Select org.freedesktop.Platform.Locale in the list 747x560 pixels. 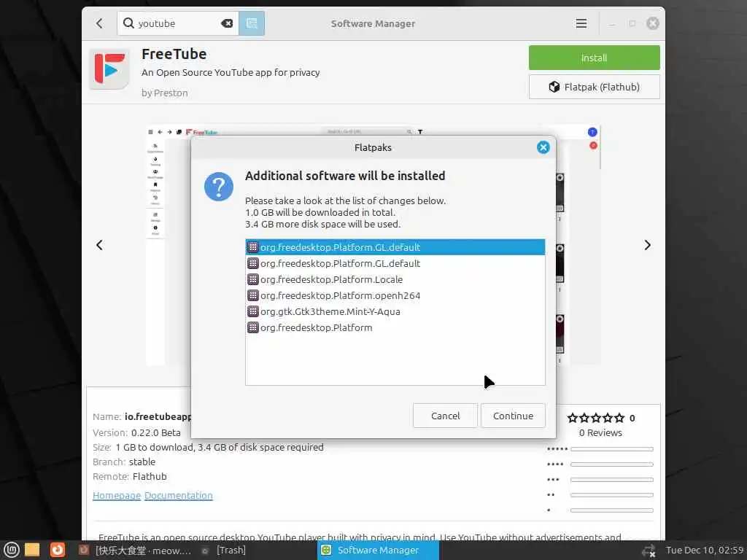point(395,279)
